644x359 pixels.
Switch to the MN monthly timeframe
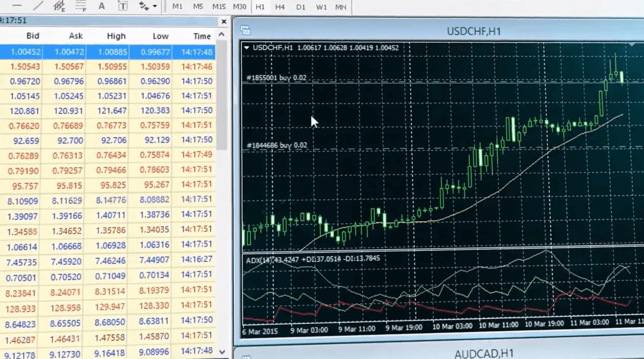[x=341, y=7]
